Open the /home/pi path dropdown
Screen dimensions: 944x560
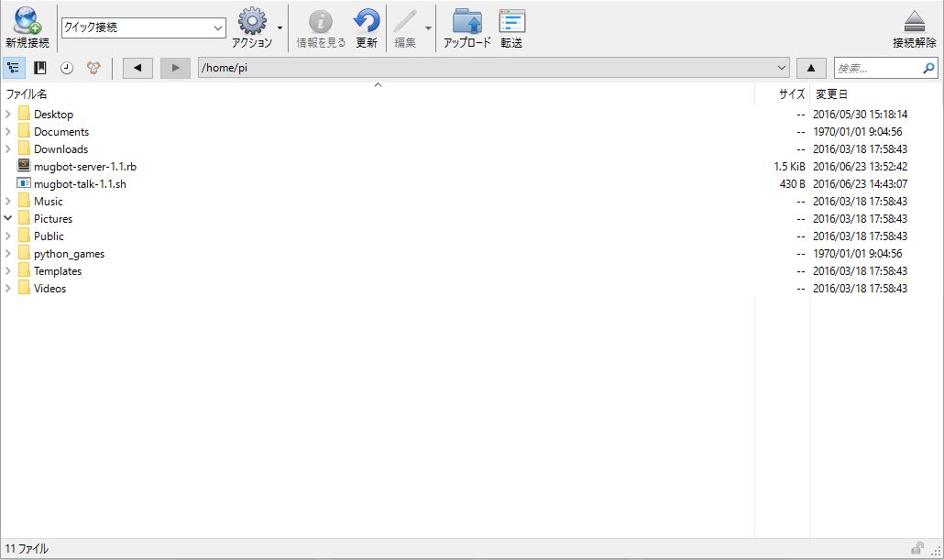point(782,68)
